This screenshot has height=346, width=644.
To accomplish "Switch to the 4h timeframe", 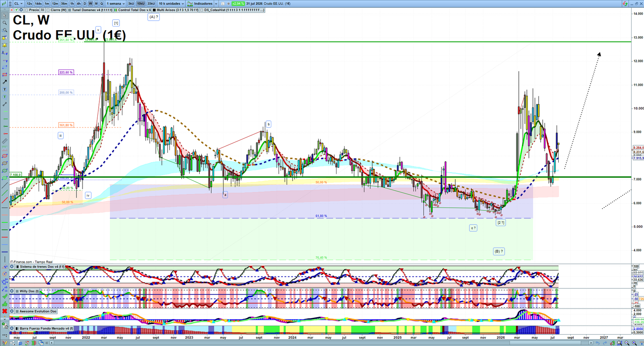I will click(78, 4).
